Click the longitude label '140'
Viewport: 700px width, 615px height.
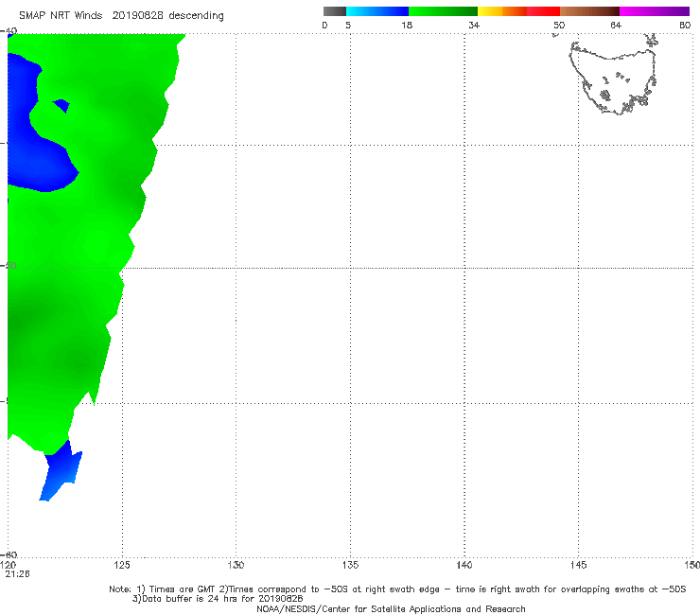pyautogui.click(x=464, y=566)
